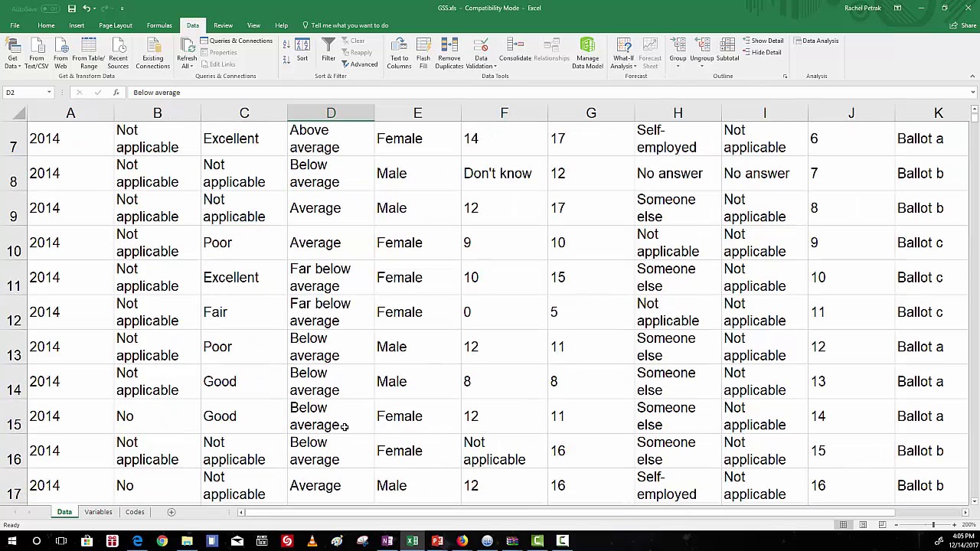Click Advanced filter option
This screenshot has height=551, width=980.
click(x=360, y=64)
